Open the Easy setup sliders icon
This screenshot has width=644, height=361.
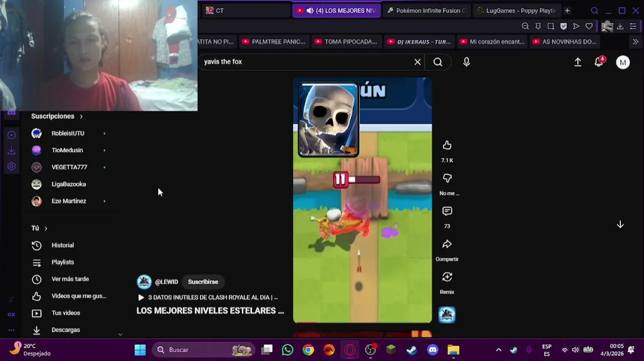[x=633, y=26]
